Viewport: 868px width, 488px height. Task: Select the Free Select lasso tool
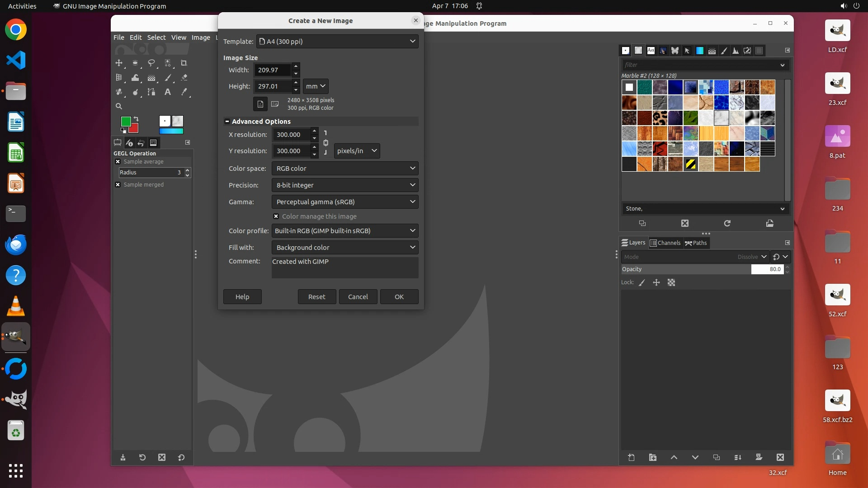151,63
